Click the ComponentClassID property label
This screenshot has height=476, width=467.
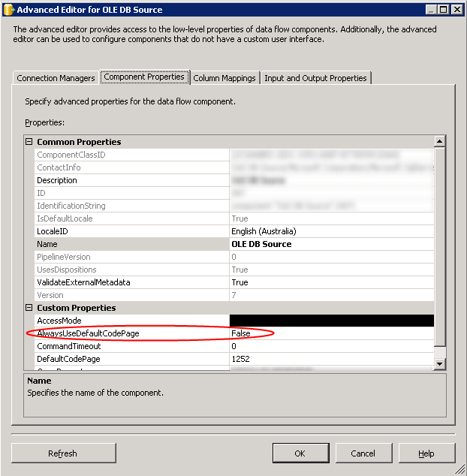pos(71,155)
